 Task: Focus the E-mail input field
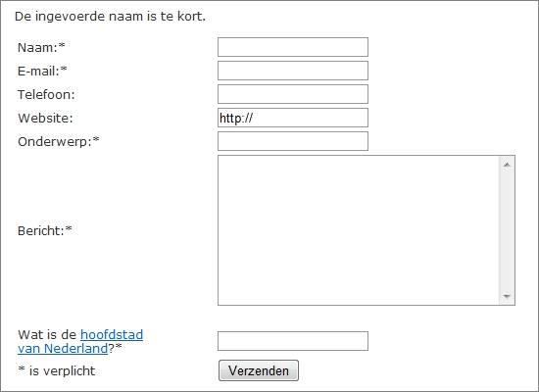pos(293,71)
